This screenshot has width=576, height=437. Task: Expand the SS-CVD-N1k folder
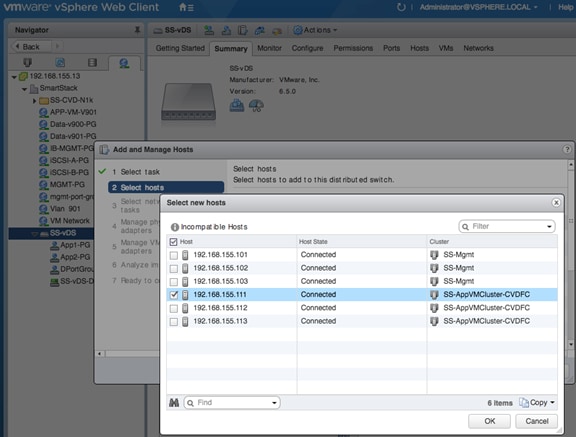click(x=35, y=101)
